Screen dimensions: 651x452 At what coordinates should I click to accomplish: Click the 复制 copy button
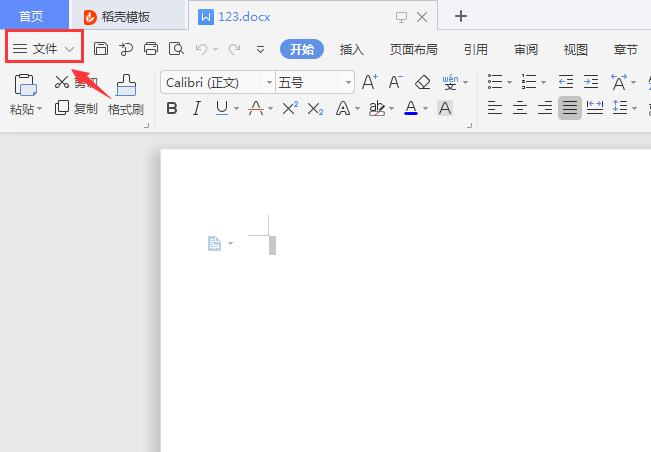pyautogui.click(x=76, y=108)
